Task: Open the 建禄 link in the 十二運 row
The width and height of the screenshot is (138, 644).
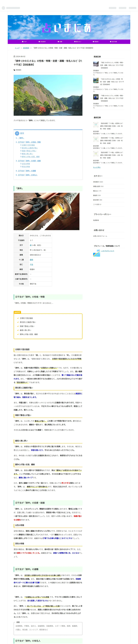Action: [x=32, y=260]
